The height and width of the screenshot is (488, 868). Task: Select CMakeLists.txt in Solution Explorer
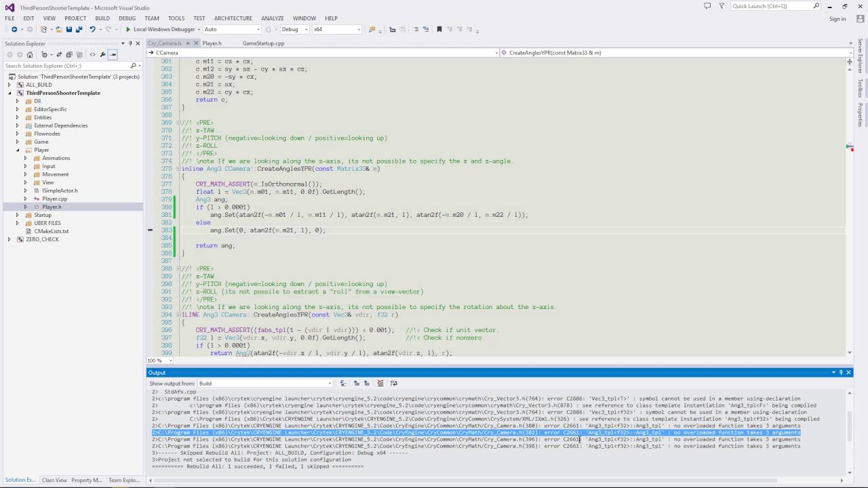point(52,231)
